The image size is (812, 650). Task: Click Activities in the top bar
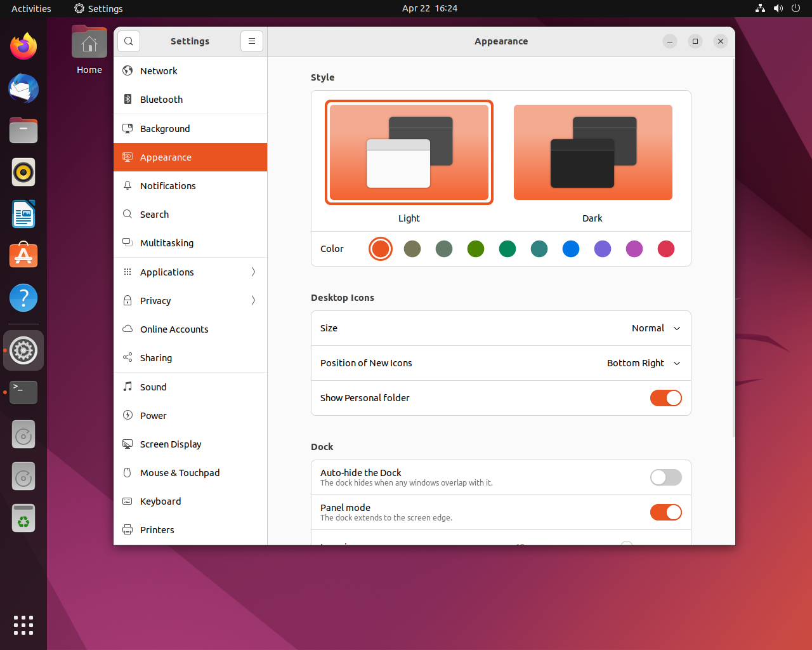pyautogui.click(x=31, y=8)
